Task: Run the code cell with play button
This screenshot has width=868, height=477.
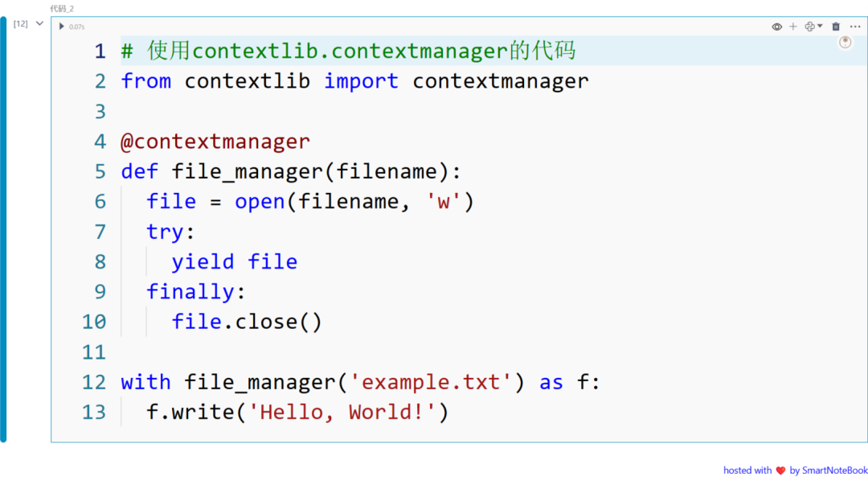Action: point(61,26)
